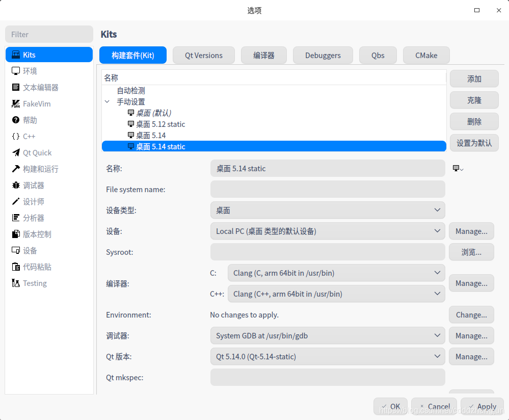Select 桌面 5.12 static kit row

(274, 124)
